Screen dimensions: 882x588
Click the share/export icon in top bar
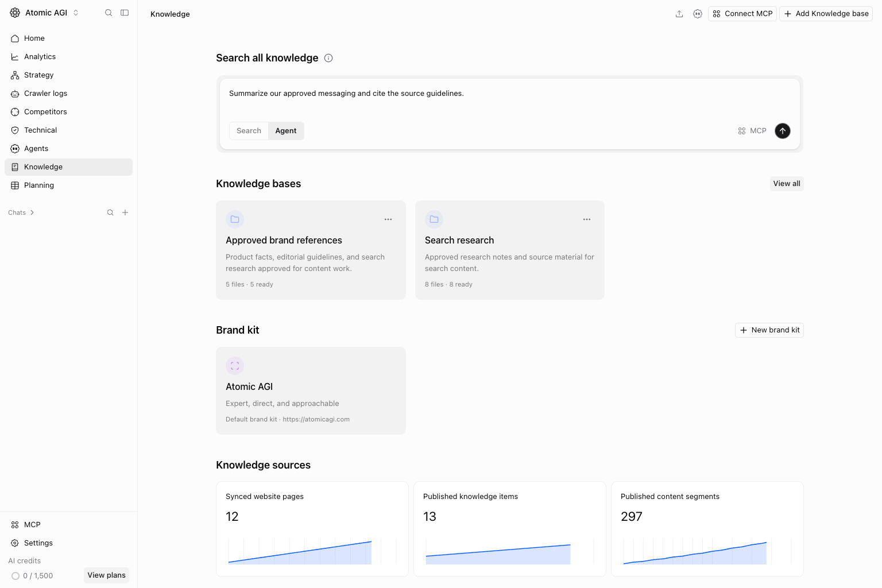(x=679, y=14)
